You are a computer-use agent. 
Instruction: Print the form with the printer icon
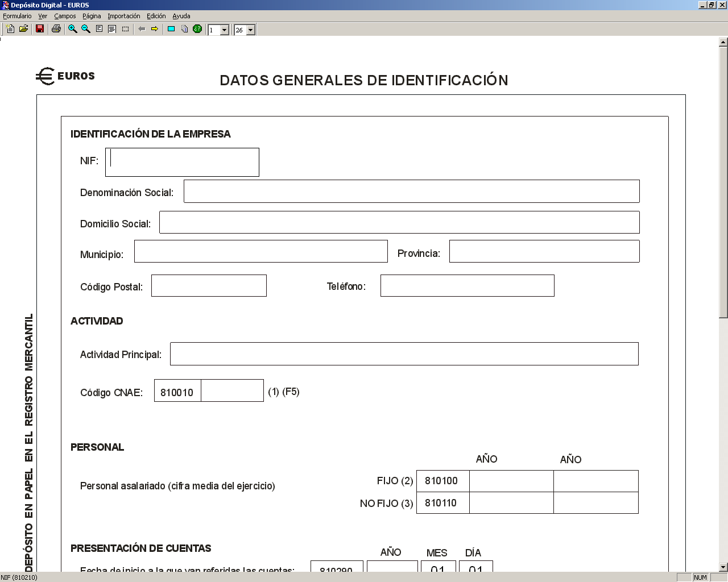[x=56, y=29]
